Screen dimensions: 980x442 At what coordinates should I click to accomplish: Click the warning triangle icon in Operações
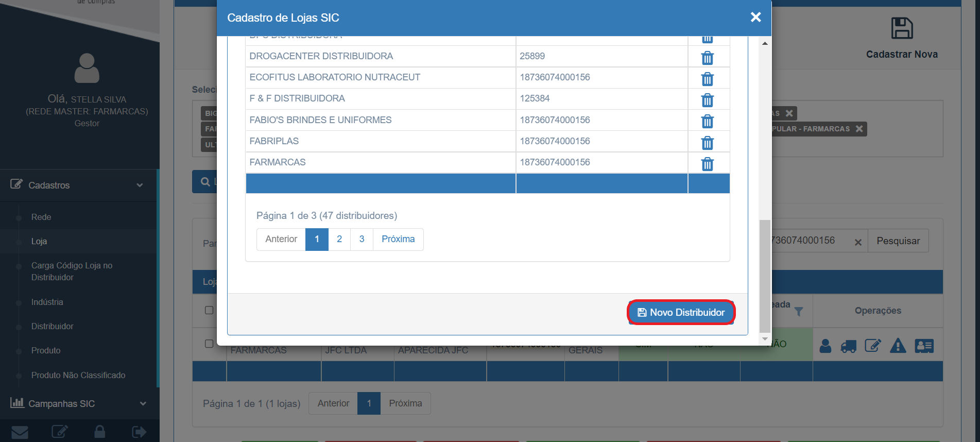pos(898,346)
